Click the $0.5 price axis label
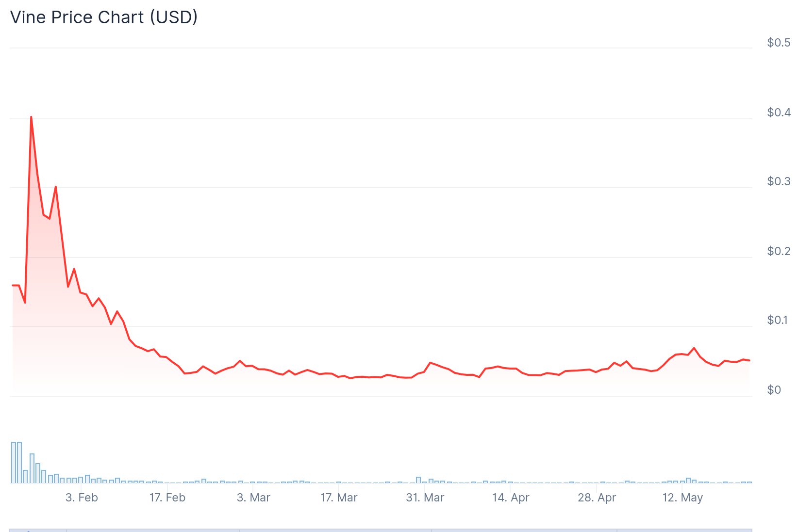The height and width of the screenshot is (532, 798). point(778,43)
